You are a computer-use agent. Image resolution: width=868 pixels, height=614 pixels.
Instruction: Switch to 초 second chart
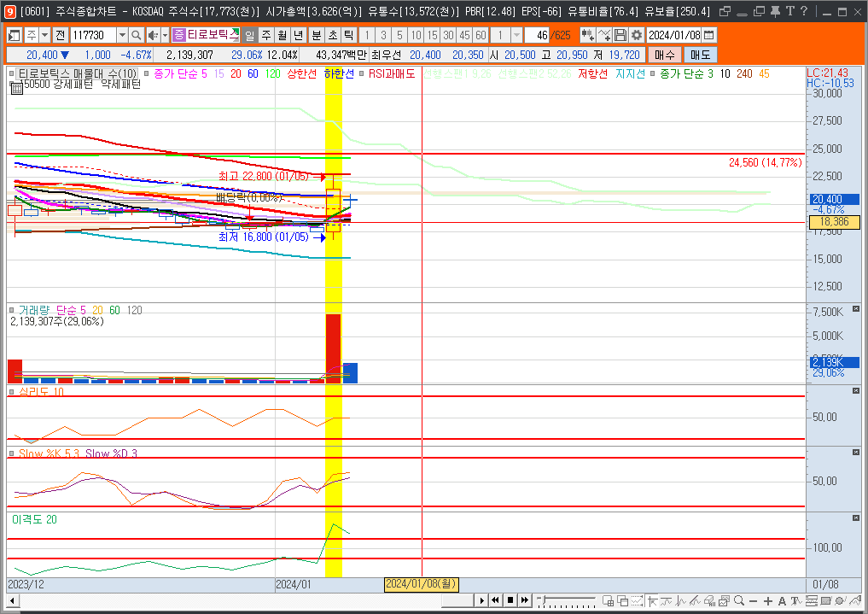[333, 35]
